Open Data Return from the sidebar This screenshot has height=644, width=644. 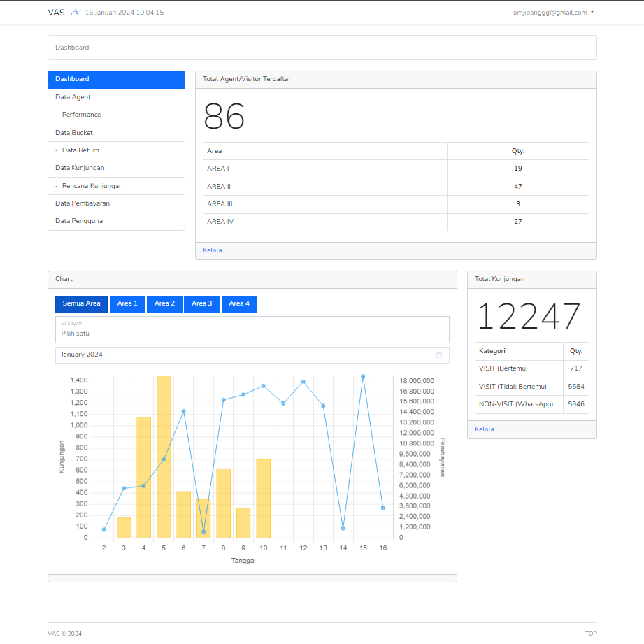coord(80,150)
